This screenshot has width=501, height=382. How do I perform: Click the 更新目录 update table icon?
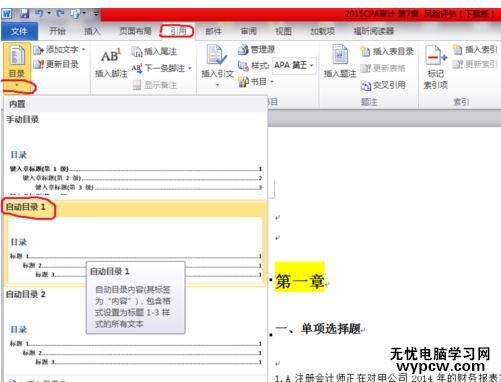(39, 64)
